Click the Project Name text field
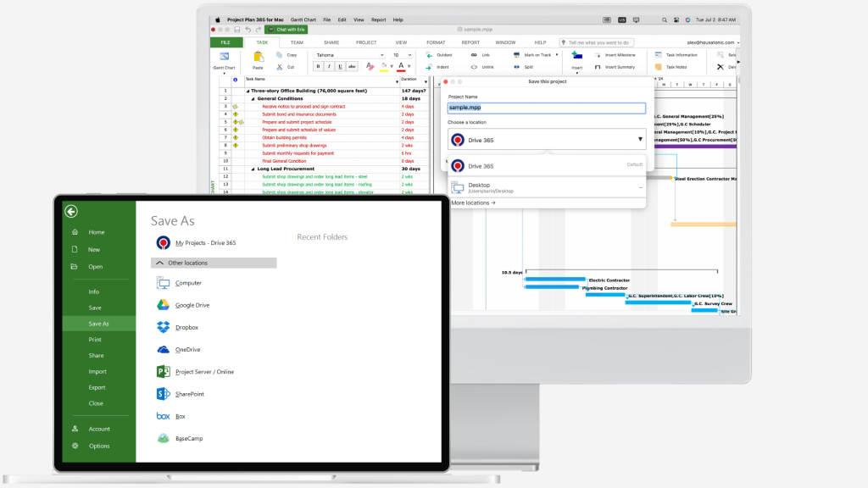 (x=546, y=108)
